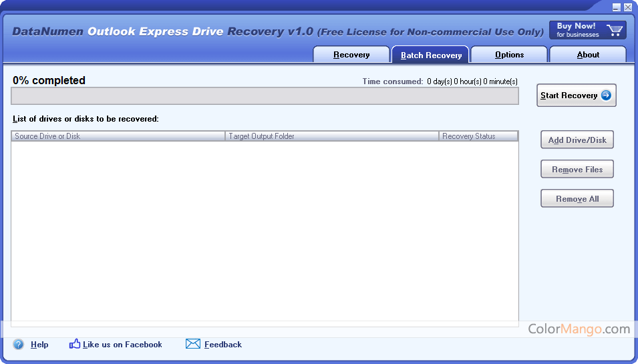Switch to the Recovery tab

(351, 55)
